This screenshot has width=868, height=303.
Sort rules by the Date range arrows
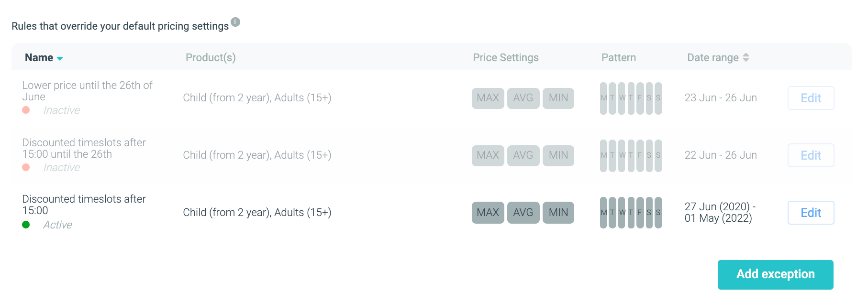(746, 58)
